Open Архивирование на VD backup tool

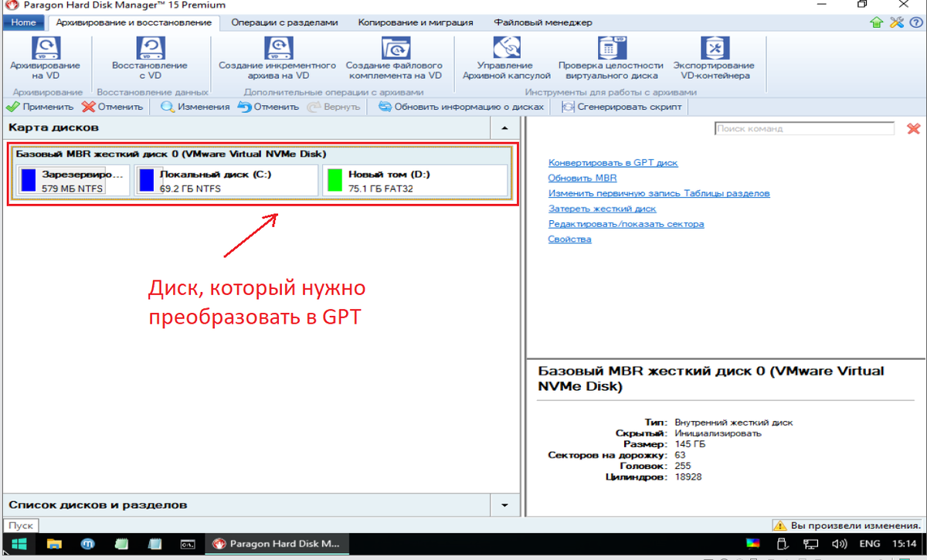46,59
